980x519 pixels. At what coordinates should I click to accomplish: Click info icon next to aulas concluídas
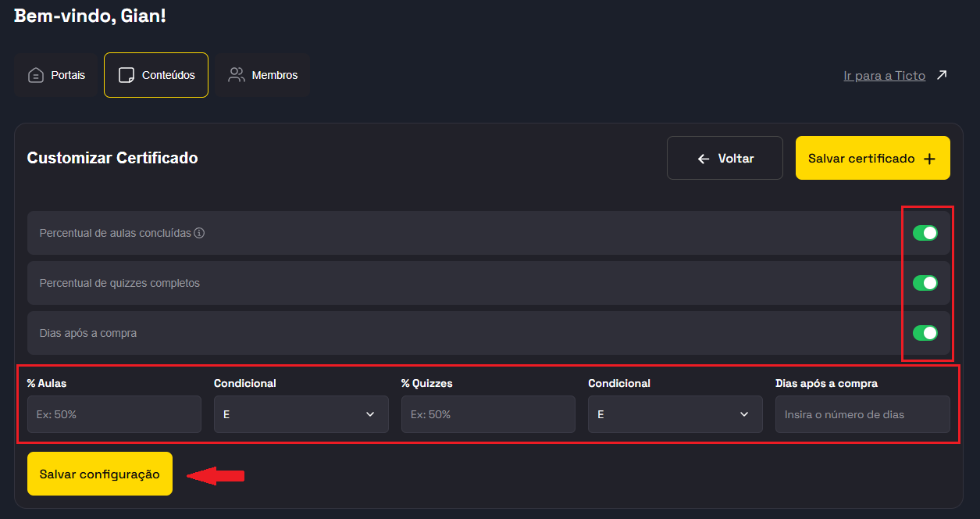pyautogui.click(x=199, y=233)
